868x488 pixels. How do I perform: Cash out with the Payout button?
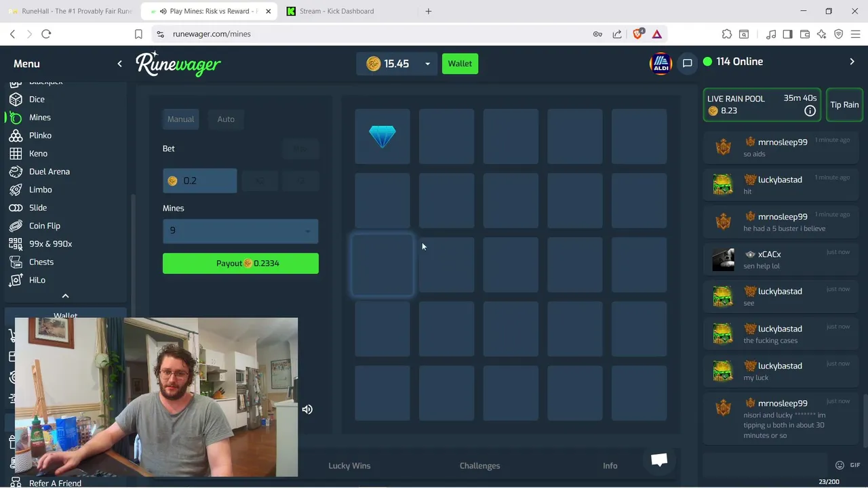click(241, 263)
